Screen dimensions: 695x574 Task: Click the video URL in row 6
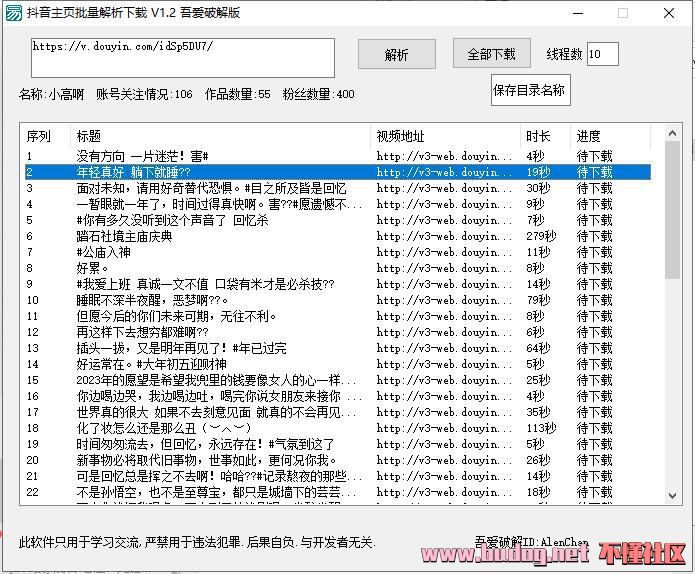tap(444, 236)
